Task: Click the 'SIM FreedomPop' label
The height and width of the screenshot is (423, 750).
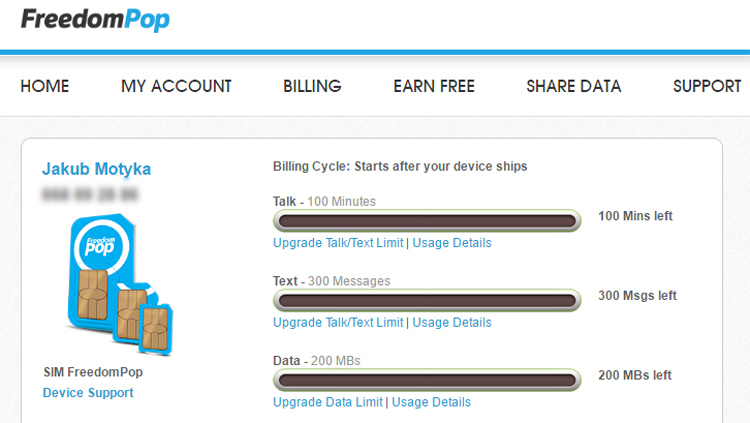Action: tap(93, 372)
